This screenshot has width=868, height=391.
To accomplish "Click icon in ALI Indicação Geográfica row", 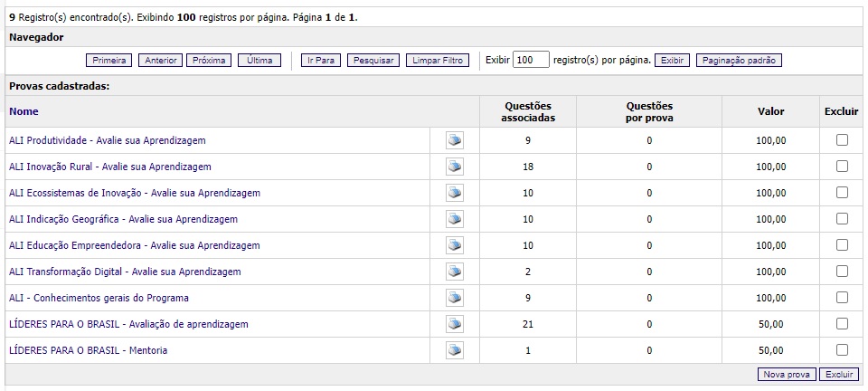I will [455, 219].
